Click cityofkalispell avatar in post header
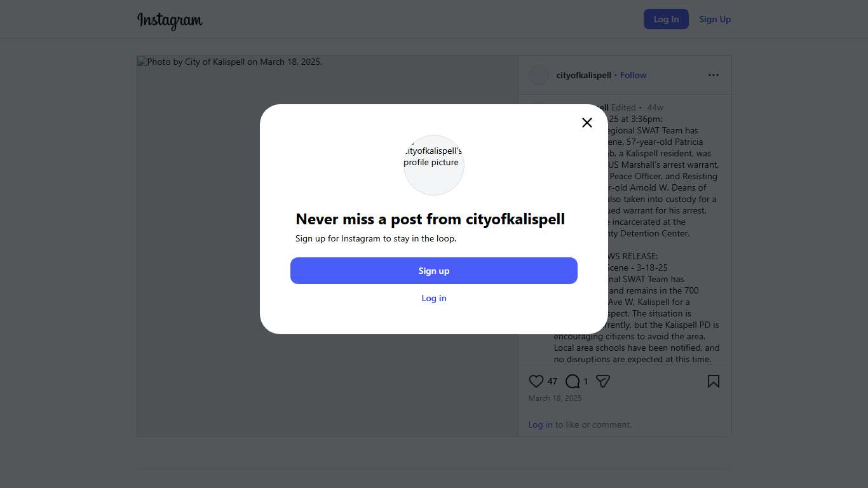Screen dimensions: 868x488 [539, 75]
